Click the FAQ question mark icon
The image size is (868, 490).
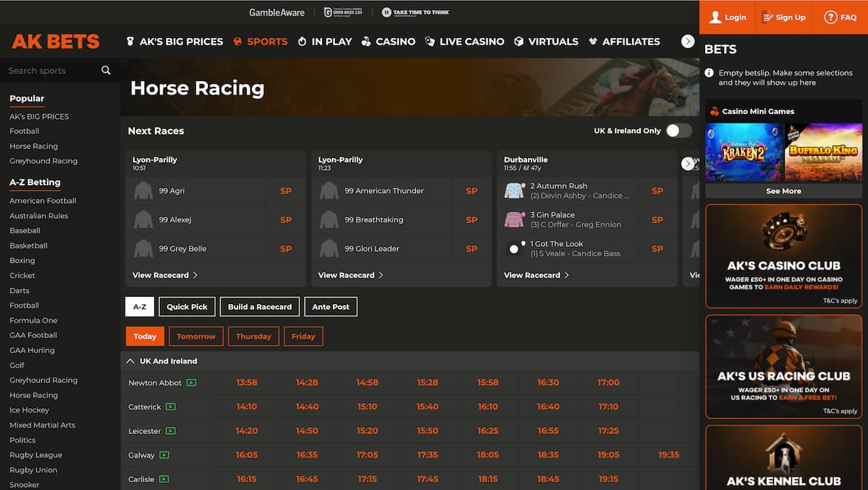(x=830, y=17)
